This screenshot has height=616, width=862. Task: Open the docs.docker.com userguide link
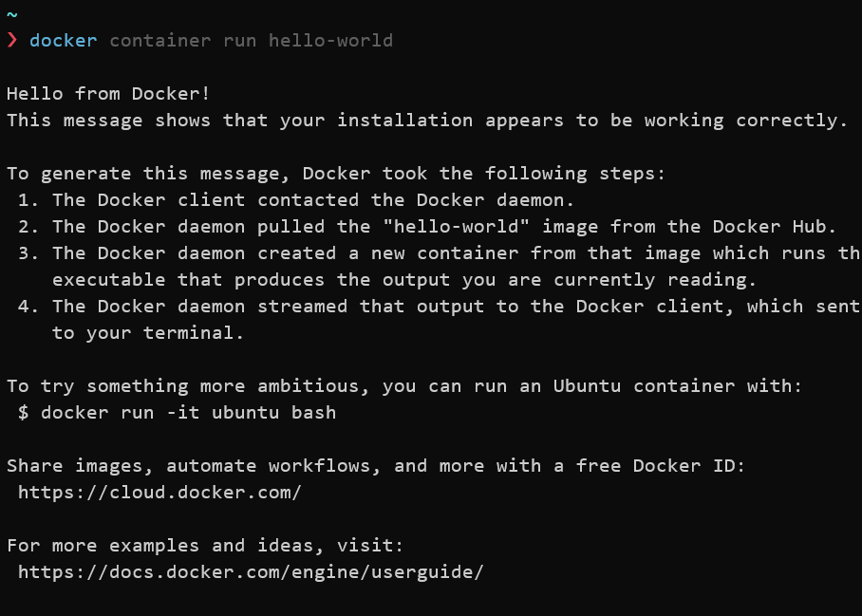tap(251, 572)
